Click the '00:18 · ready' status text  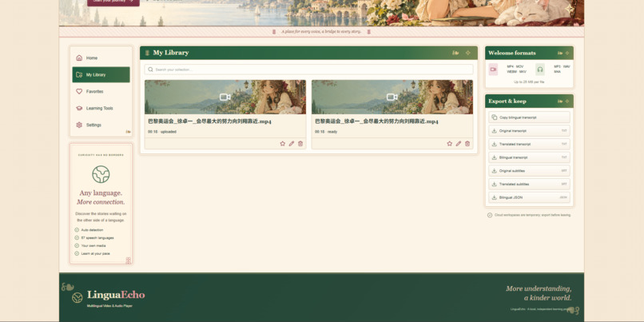click(326, 132)
